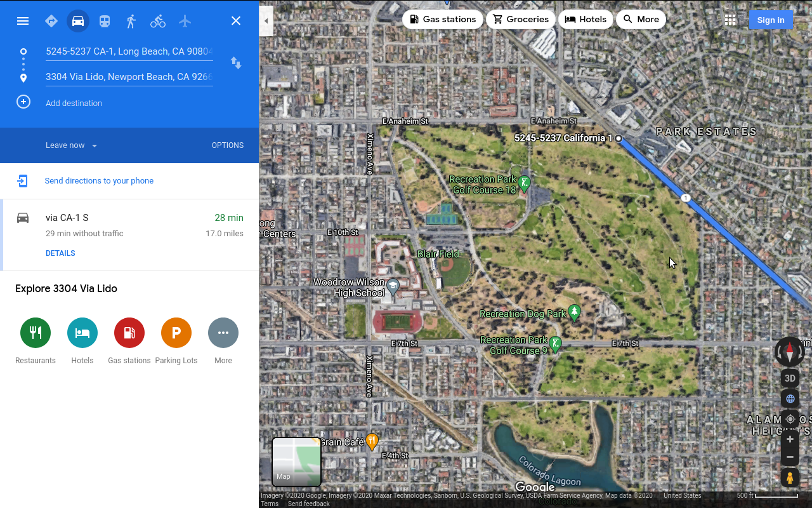Click 28 min travel time
Viewport: 812px width, 508px height.
[229, 218]
